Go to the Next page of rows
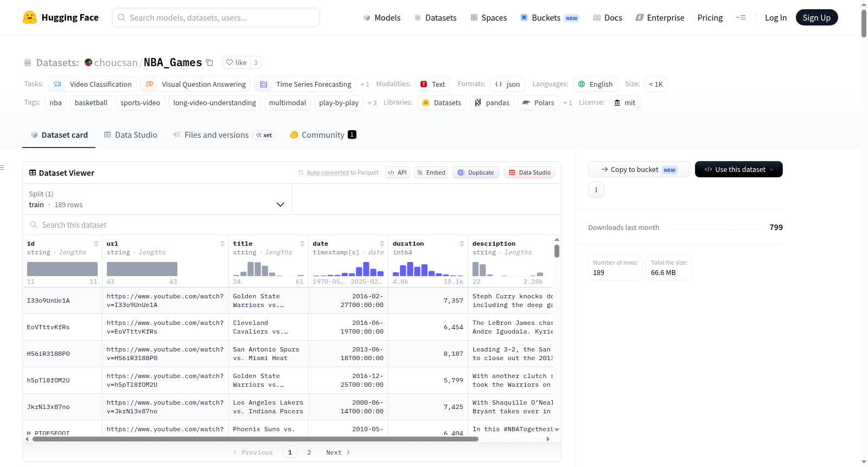The width and height of the screenshot is (868, 467). [x=338, y=452]
